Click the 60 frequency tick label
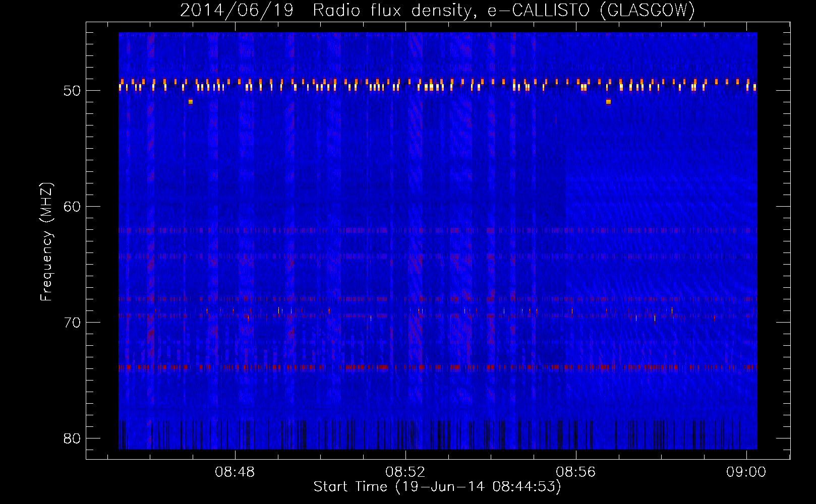This screenshot has width=816, height=504. click(72, 207)
